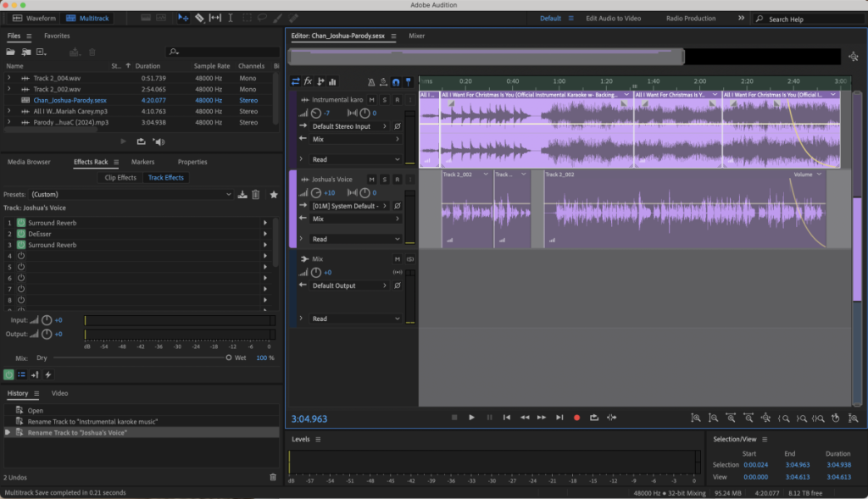Arm Instrumental karo track for record
Screen dimensions: 868x499
coord(398,100)
